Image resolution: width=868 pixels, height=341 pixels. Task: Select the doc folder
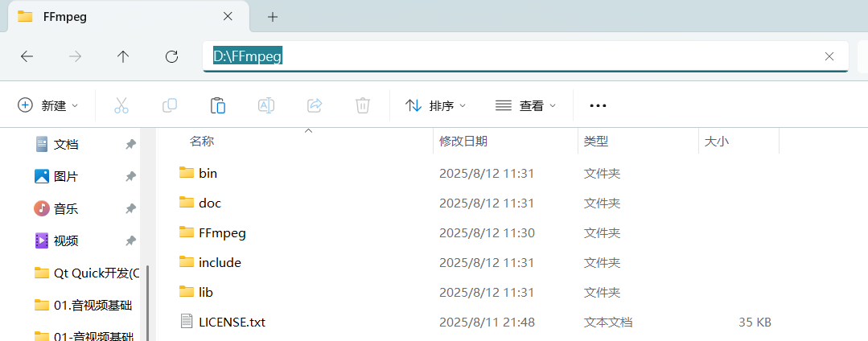[x=210, y=203]
